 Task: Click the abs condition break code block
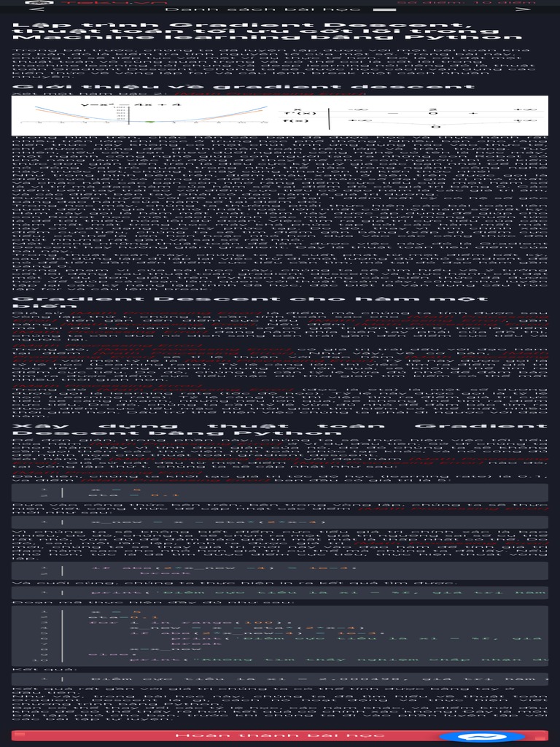pos(279,570)
